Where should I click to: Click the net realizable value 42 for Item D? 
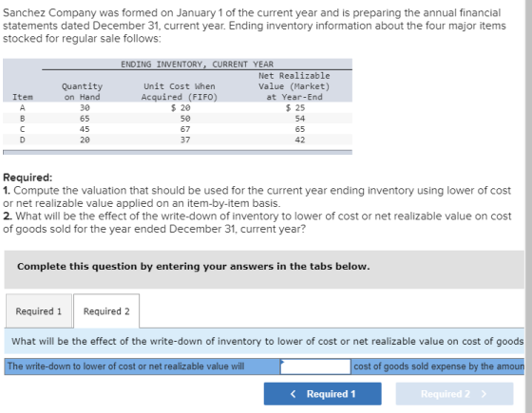300,140
